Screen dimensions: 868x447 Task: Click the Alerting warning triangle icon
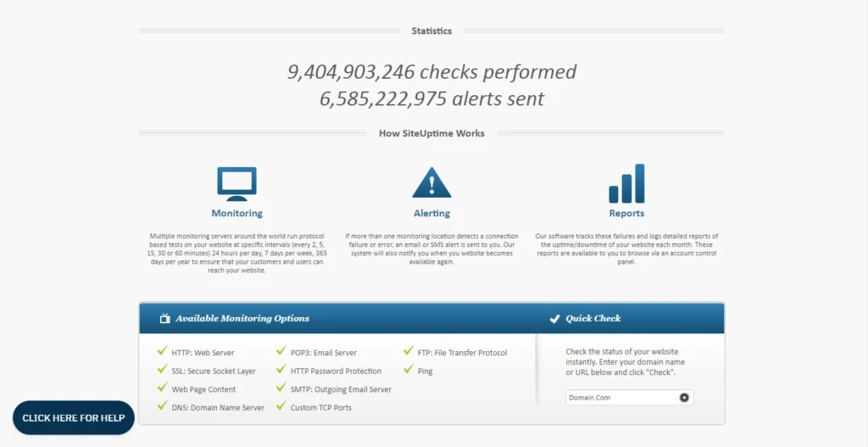coord(431,183)
